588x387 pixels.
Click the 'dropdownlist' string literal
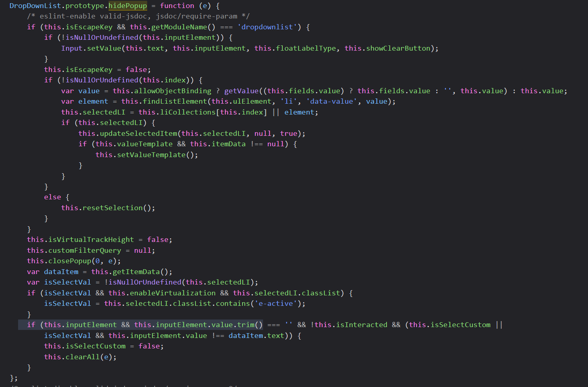pyautogui.click(x=267, y=27)
